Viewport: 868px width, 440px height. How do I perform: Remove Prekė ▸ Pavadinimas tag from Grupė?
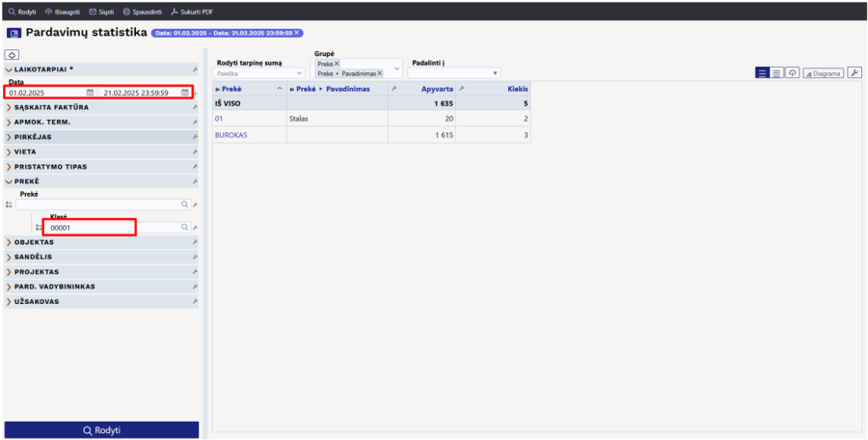(380, 73)
